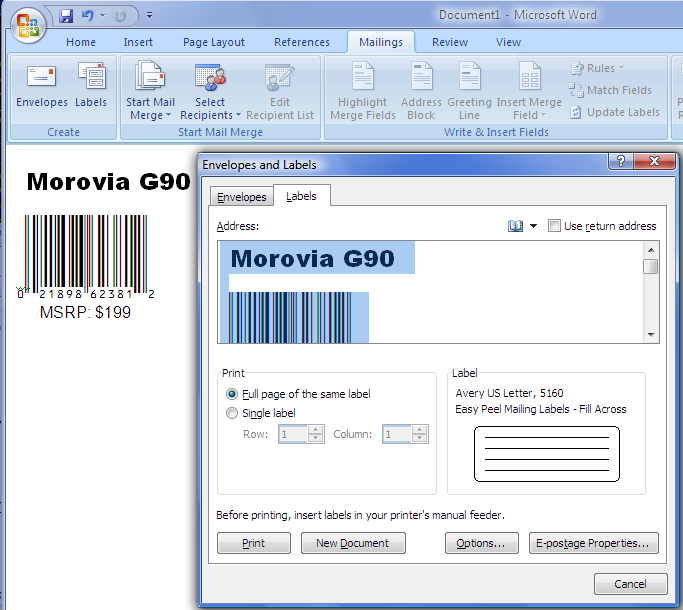683x610 pixels.
Task: Click the barcode image in document
Action: [86, 256]
